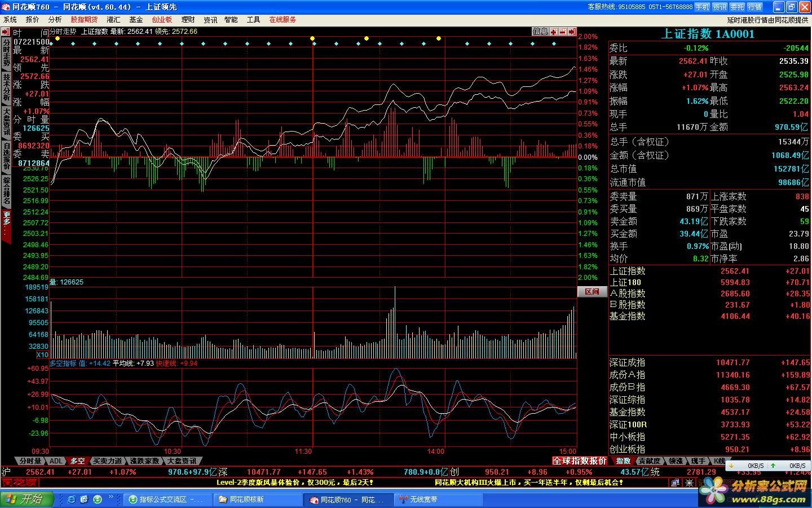Image resolution: width=812 pixels, height=508 pixels.
Task: Click the 同花顺 logo in the bottom-left status bar
Action: pos(19,483)
